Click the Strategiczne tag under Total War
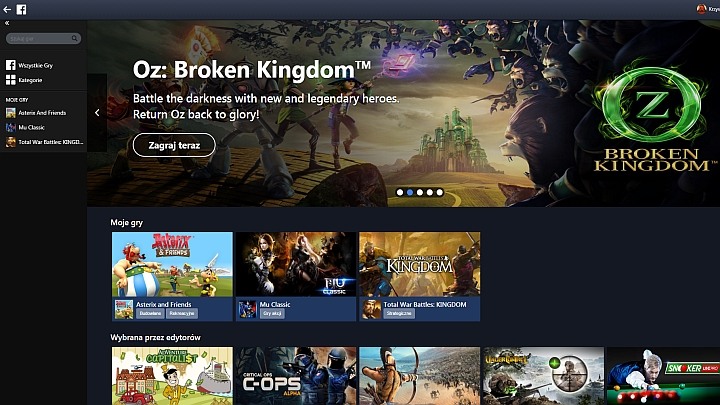This screenshot has width=720, height=405. (399, 313)
